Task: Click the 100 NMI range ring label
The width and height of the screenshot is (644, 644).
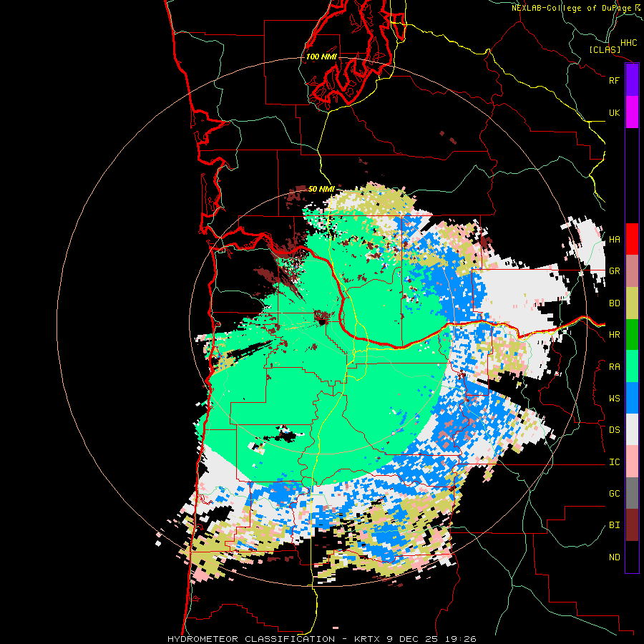Action: (x=321, y=57)
